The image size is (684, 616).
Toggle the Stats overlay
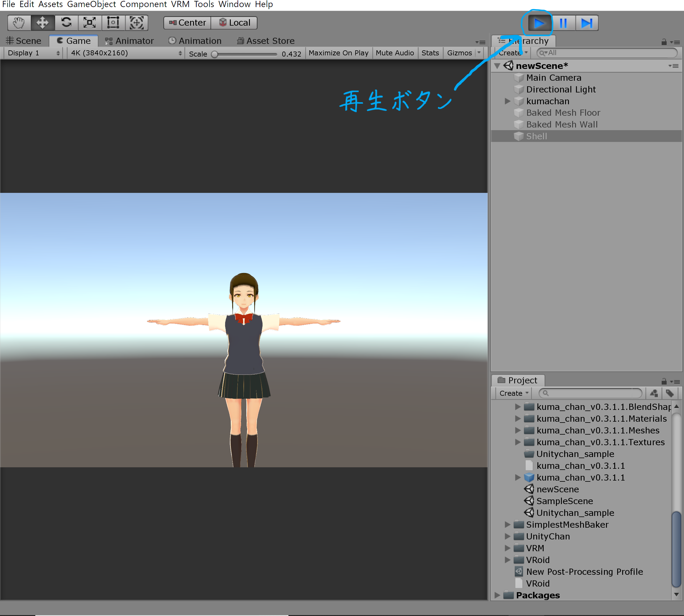(430, 53)
